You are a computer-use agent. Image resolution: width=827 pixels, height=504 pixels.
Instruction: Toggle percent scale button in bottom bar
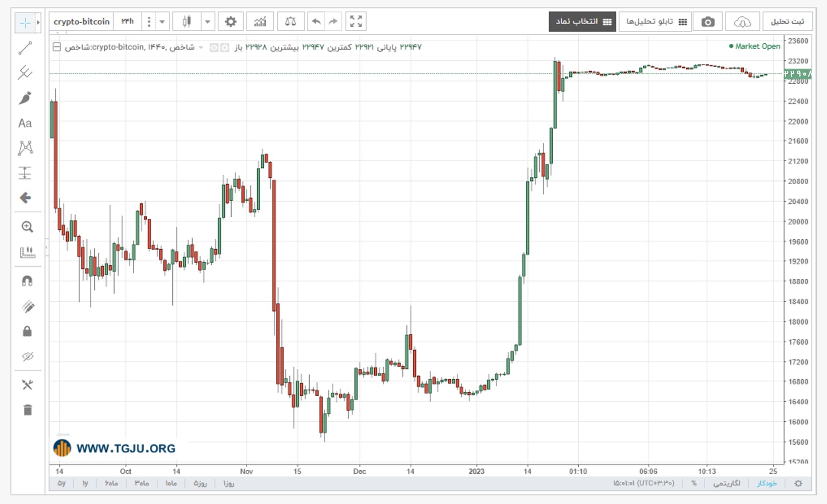click(694, 483)
